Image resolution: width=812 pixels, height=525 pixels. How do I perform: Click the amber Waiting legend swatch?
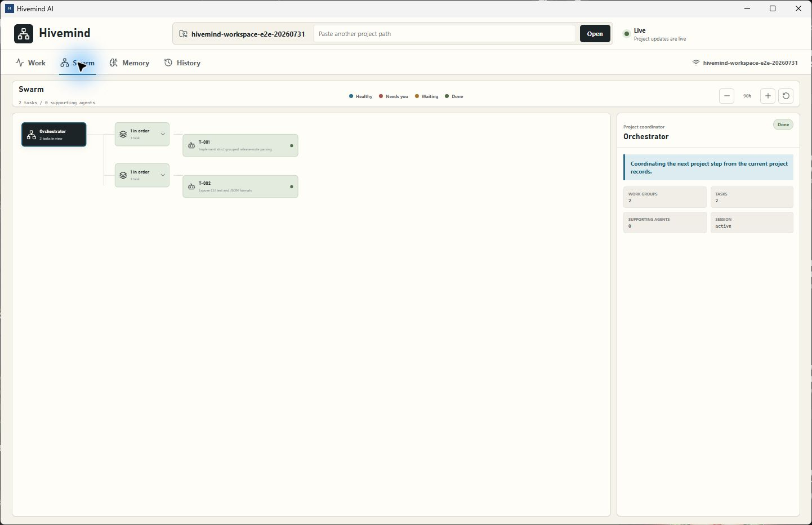pos(417,96)
